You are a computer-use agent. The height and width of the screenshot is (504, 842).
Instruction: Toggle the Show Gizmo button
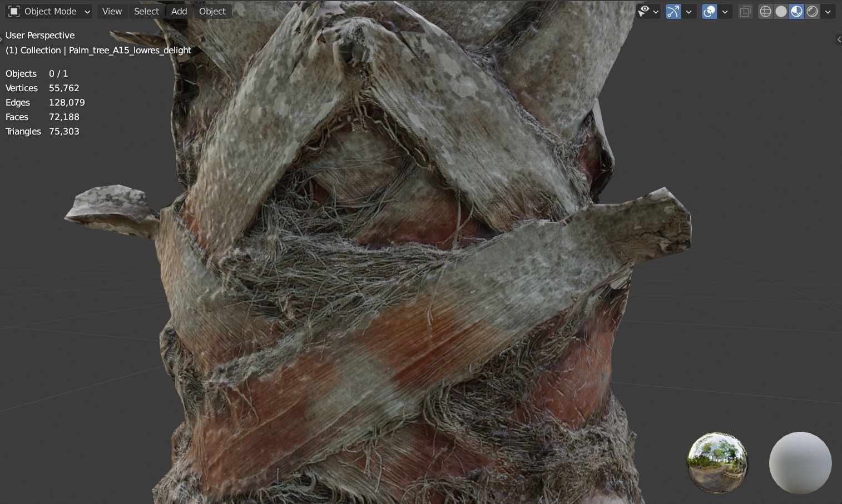click(x=673, y=11)
